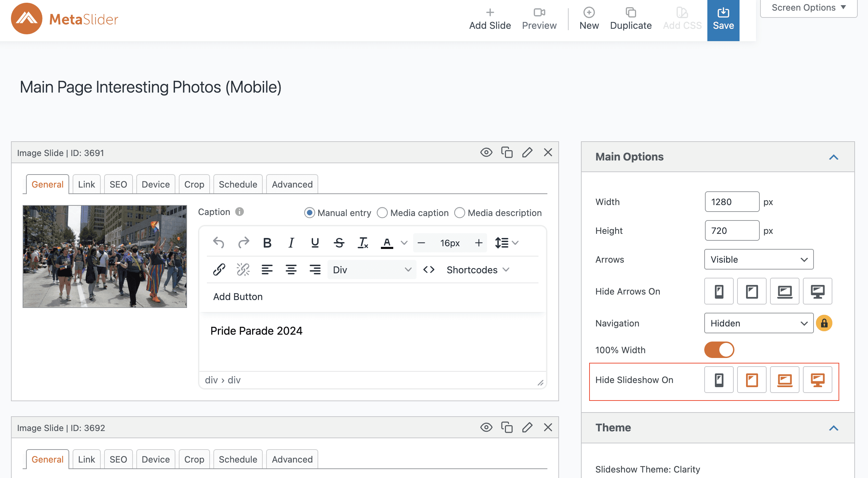Viewport: 868px width, 478px height.
Task: Select the Media caption radio button
Action: (x=382, y=213)
